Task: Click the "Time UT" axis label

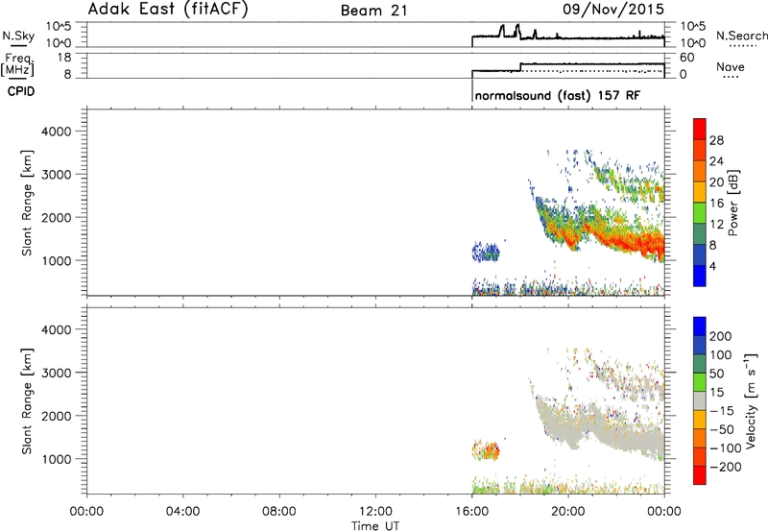Action: (375, 525)
